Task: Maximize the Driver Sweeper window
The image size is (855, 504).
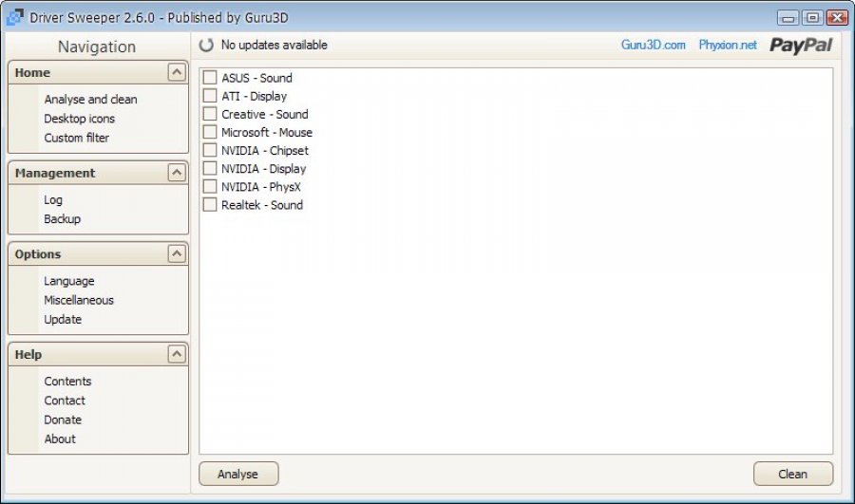Action: 812,18
